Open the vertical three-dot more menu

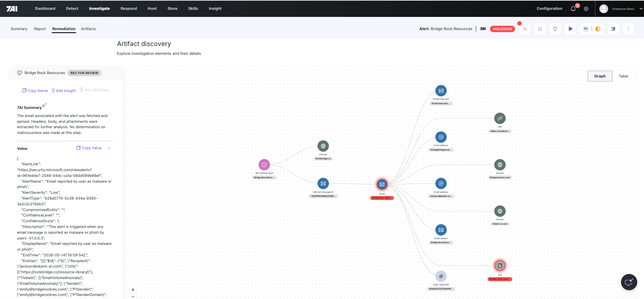[628, 29]
